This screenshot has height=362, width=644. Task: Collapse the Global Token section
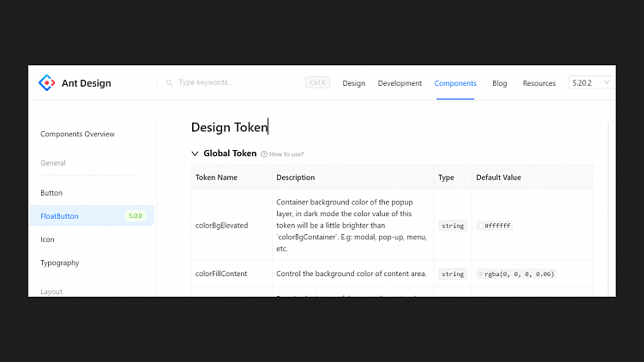pos(196,154)
